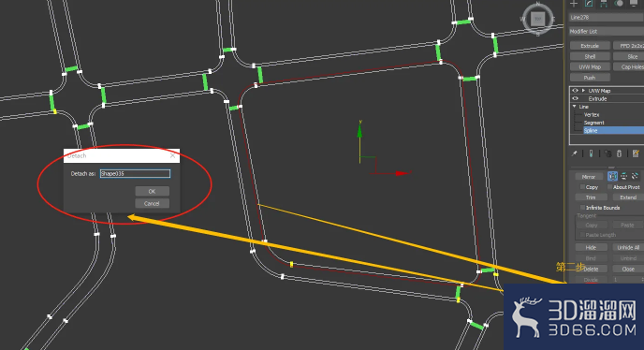Click the Detach as name field
This screenshot has width=644, height=350.
[135, 174]
